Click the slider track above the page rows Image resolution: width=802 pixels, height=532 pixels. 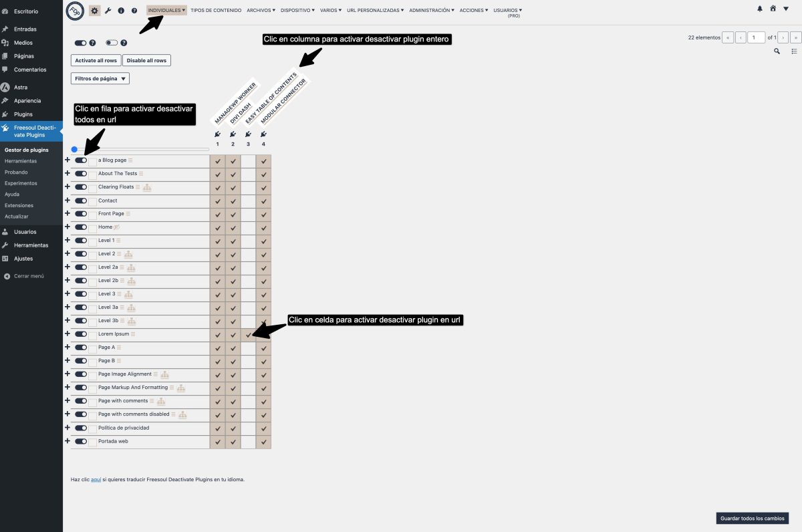(140, 149)
